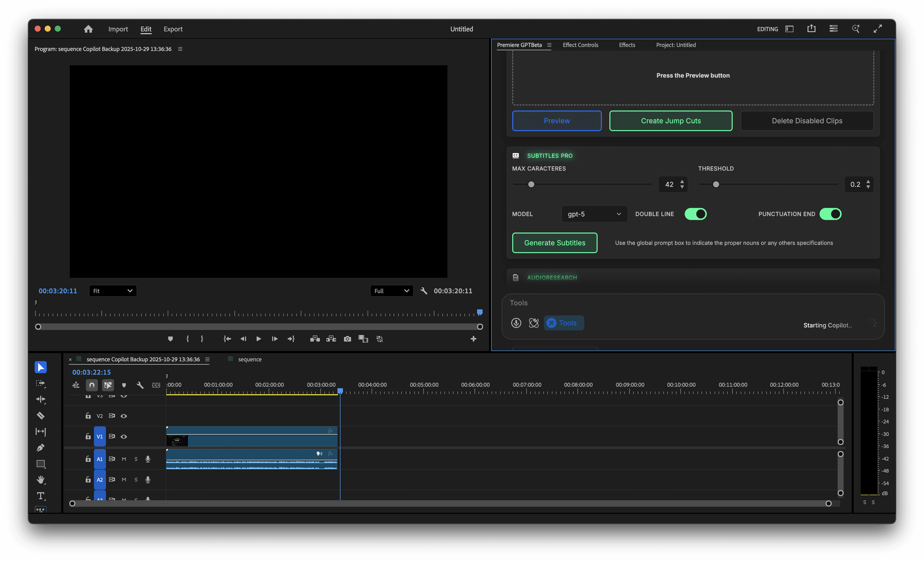Increment the THRESHOLD 0.2 stepper
This screenshot has width=924, height=561.
(868, 182)
